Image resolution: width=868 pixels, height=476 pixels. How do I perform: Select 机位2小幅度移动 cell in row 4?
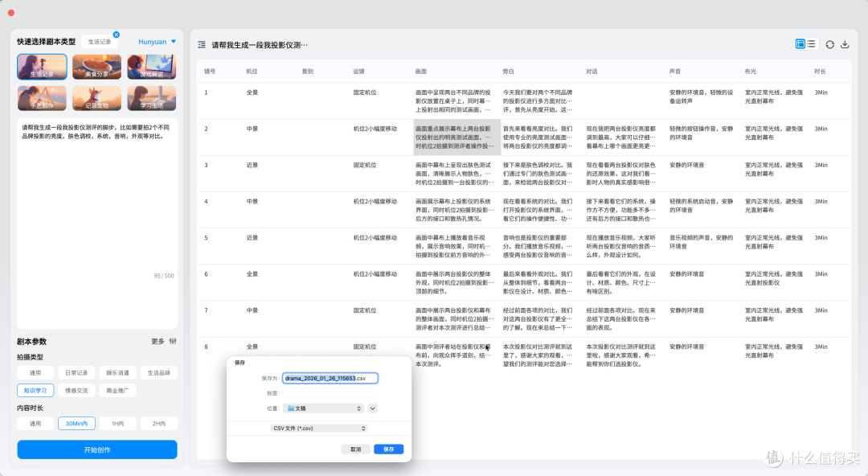pos(375,202)
